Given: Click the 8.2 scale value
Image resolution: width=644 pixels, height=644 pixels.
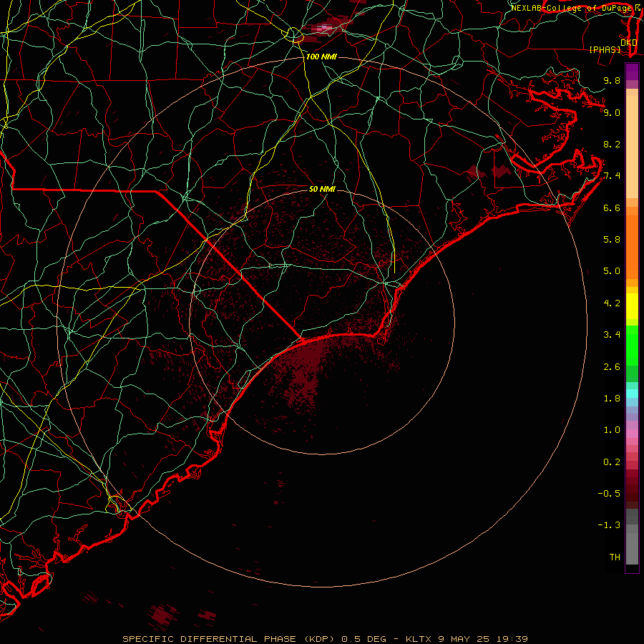Looking at the screenshot, I should coord(612,144).
